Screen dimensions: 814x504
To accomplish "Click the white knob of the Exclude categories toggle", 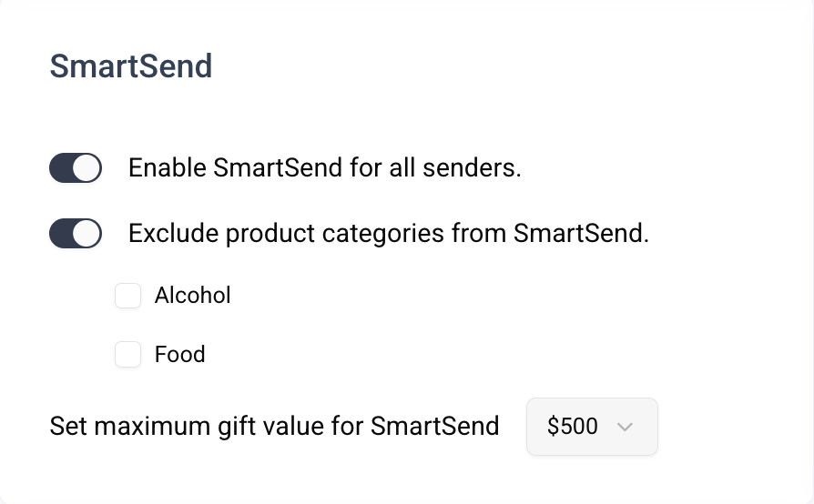I will [86, 233].
